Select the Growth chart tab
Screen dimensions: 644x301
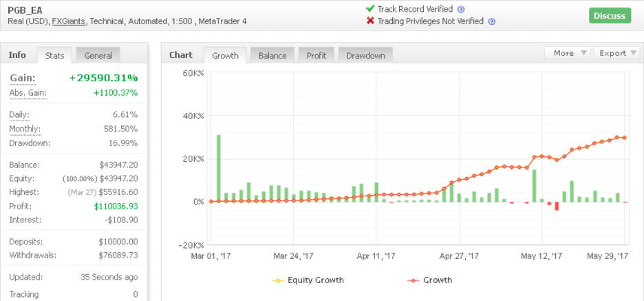pyautogui.click(x=225, y=56)
